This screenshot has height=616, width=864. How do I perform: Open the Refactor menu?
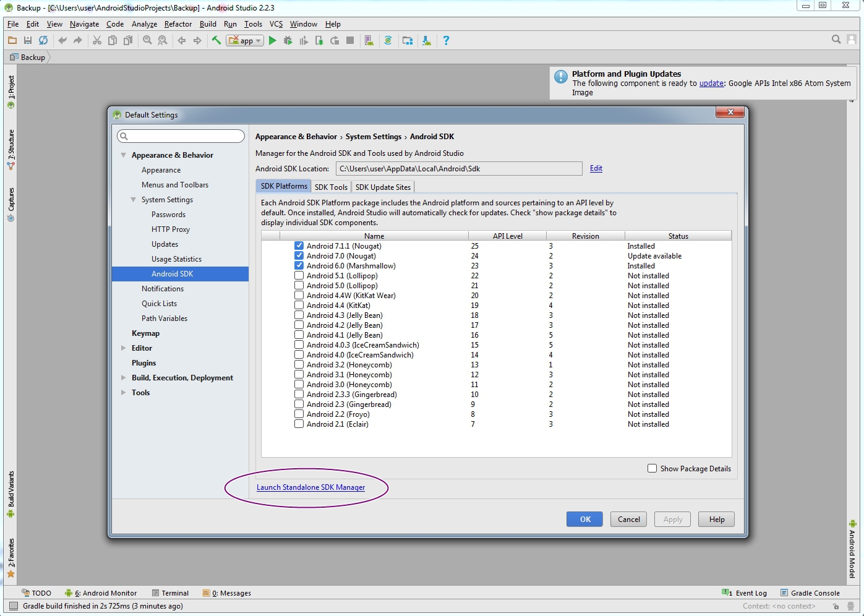[x=178, y=24]
